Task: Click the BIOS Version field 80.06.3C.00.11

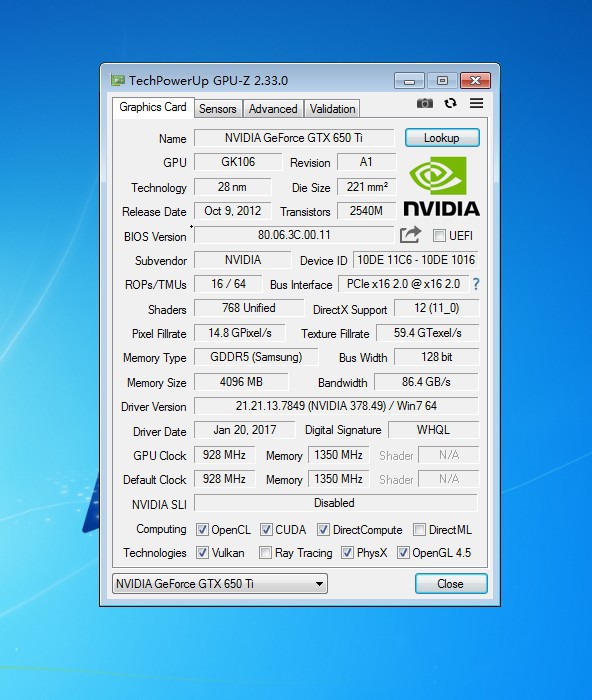Action: (294, 235)
